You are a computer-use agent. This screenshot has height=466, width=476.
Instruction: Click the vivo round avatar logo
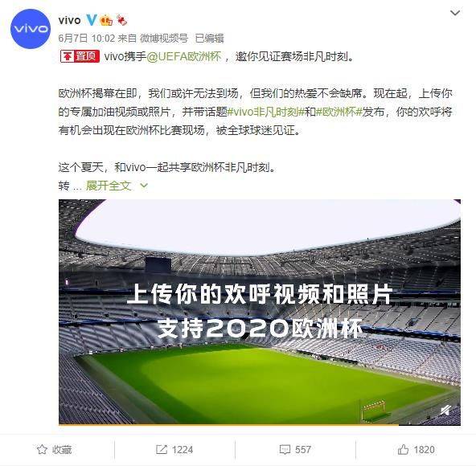[x=31, y=29]
